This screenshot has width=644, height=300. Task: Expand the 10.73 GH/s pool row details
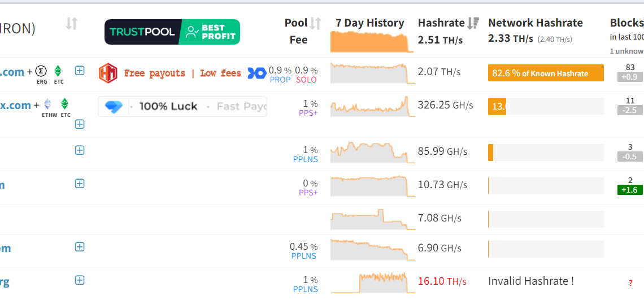[80, 183]
